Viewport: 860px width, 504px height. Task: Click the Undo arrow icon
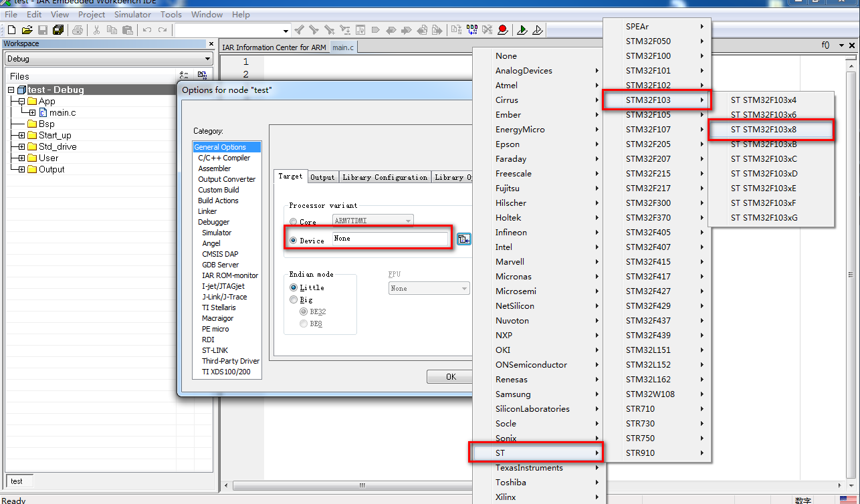pos(147,30)
